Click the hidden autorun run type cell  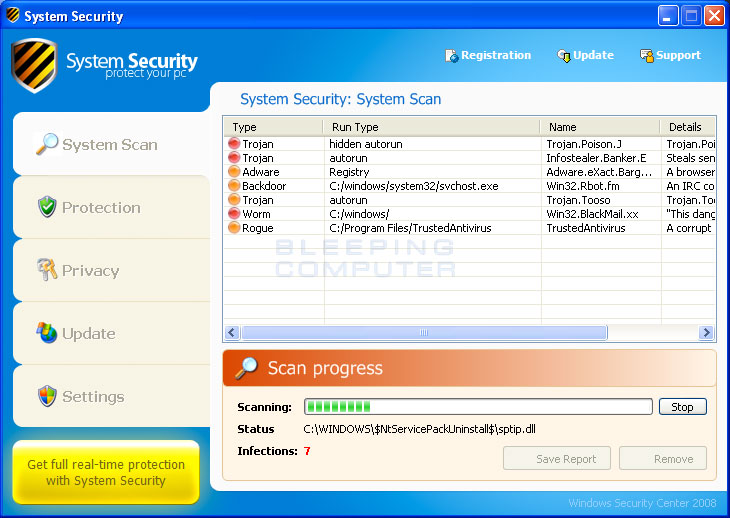coord(365,144)
